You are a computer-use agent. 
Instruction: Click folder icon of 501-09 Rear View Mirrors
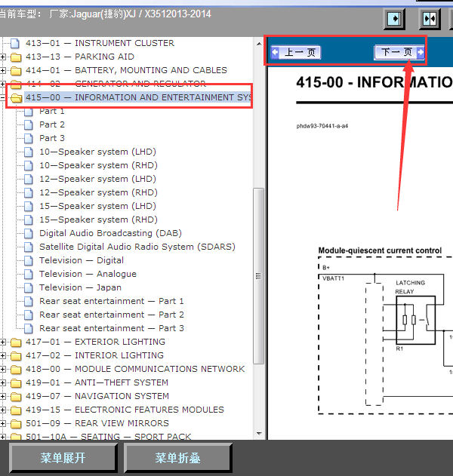16,424
